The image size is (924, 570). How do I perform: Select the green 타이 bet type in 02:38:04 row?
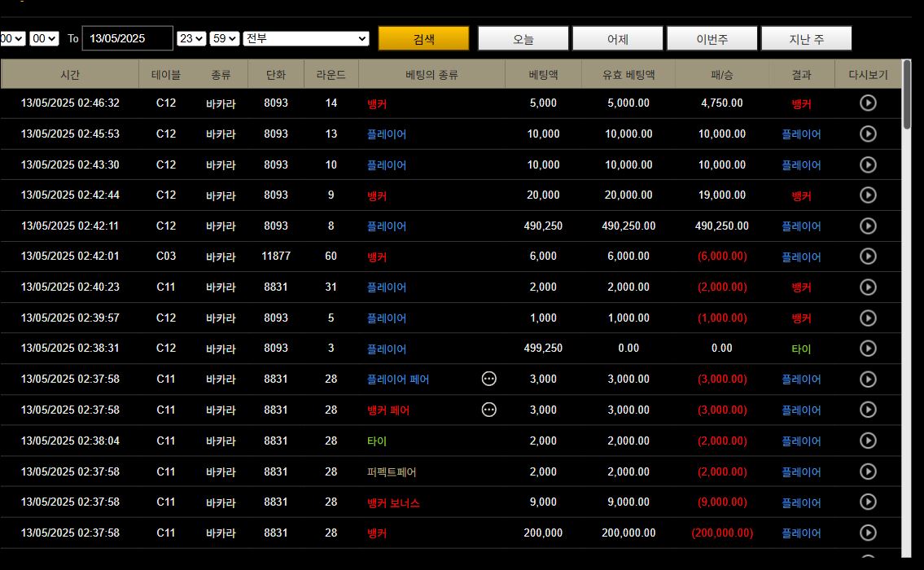377,441
